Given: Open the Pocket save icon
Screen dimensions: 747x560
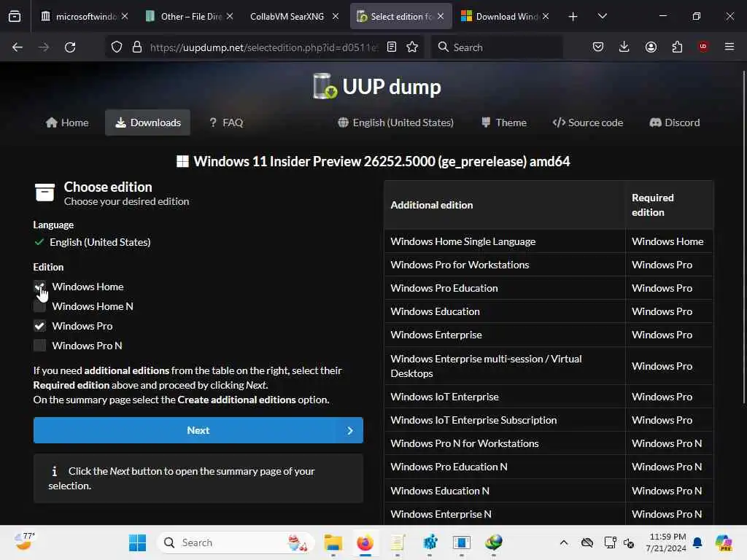Looking at the screenshot, I should [598, 47].
